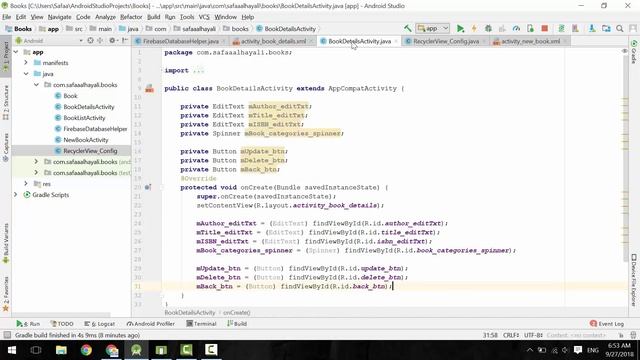Click the gutter icon beside class declaration
Viewport: 640px width, 360px height.
[x=149, y=88]
